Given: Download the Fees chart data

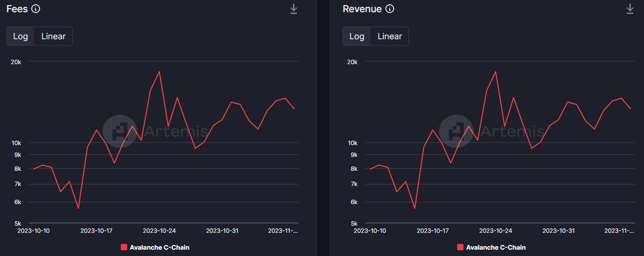Looking at the screenshot, I should point(294,9).
